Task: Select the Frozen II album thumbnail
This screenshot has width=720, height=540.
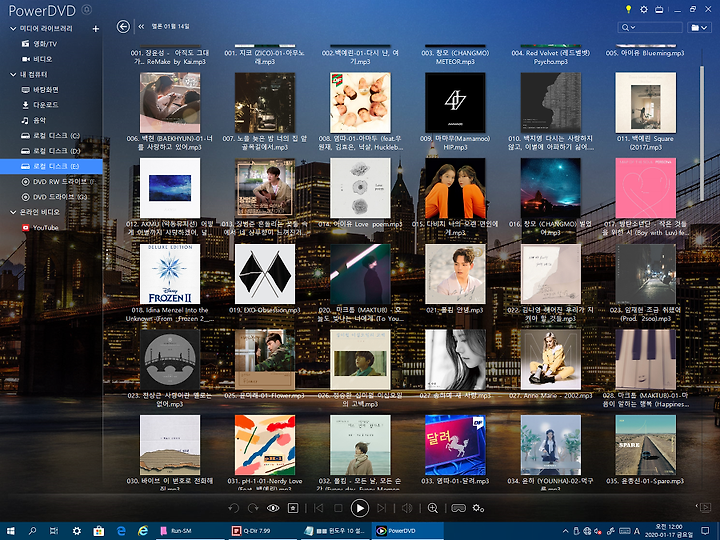Action: tap(170, 274)
